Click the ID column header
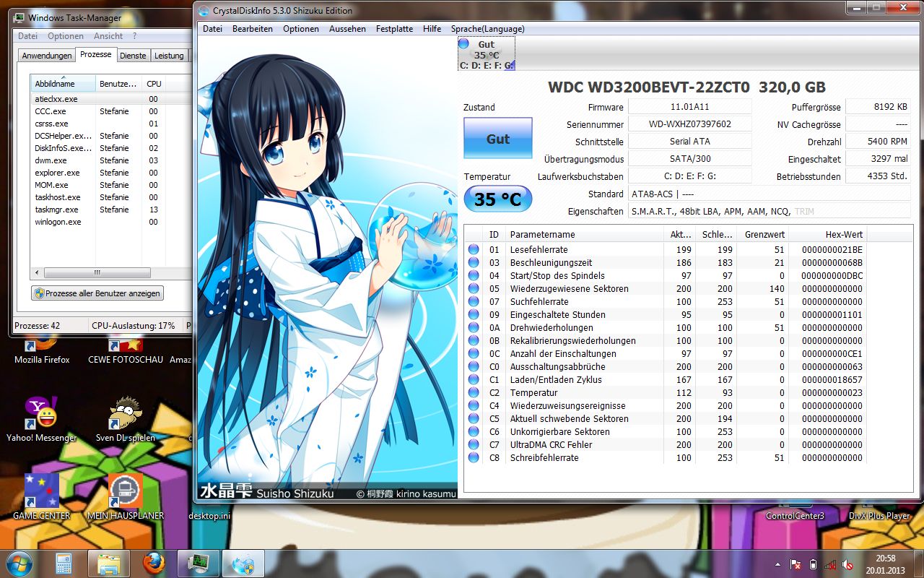 pyautogui.click(x=494, y=234)
